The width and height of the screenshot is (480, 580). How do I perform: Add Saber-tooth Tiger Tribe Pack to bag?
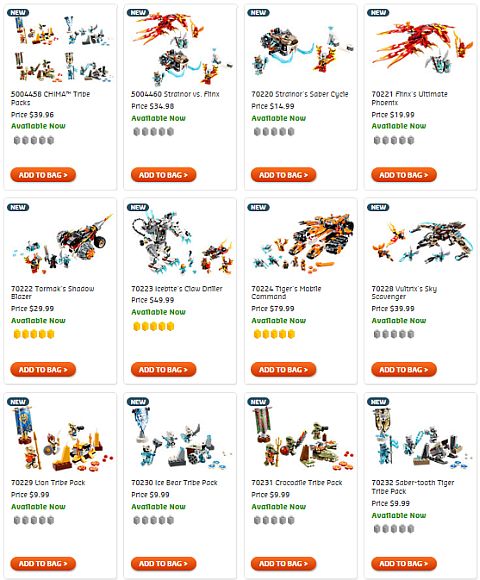404,564
